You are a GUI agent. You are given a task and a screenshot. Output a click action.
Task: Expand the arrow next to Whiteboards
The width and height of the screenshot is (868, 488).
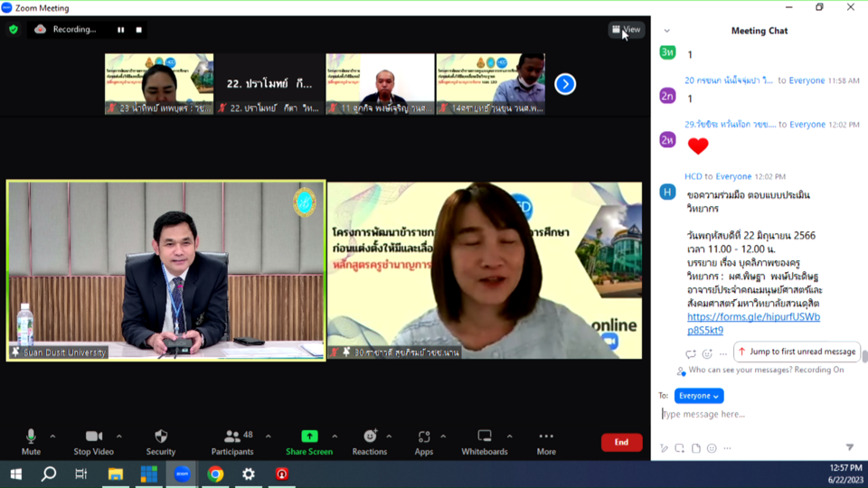(x=509, y=436)
